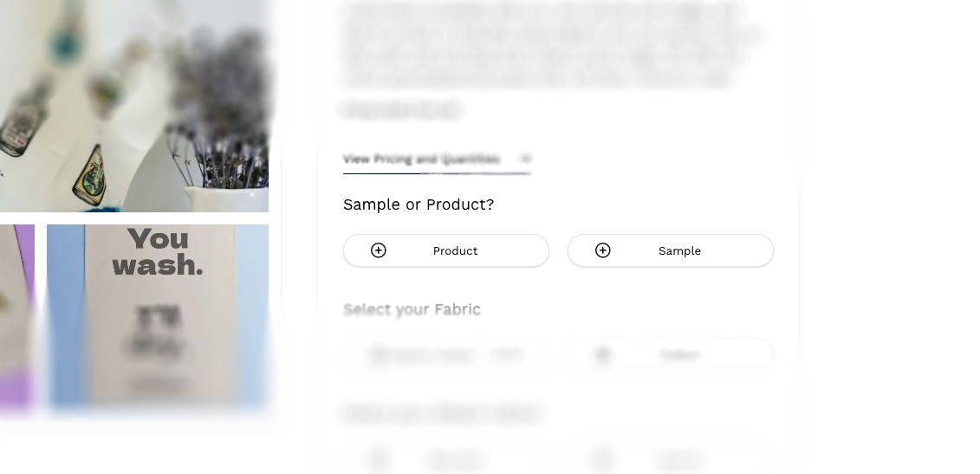Select the right fabric choice

tap(671, 354)
